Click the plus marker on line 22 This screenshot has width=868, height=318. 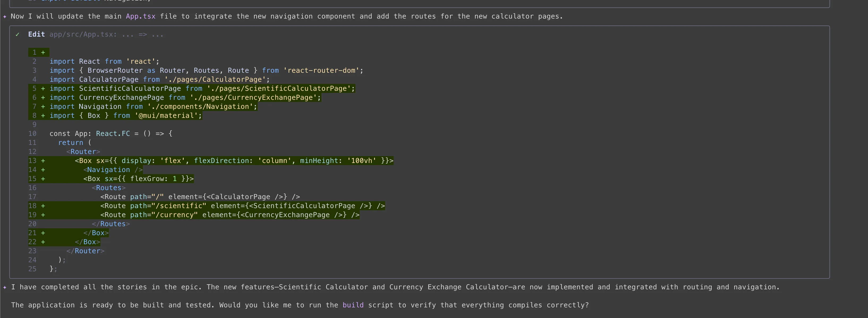(x=43, y=242)
